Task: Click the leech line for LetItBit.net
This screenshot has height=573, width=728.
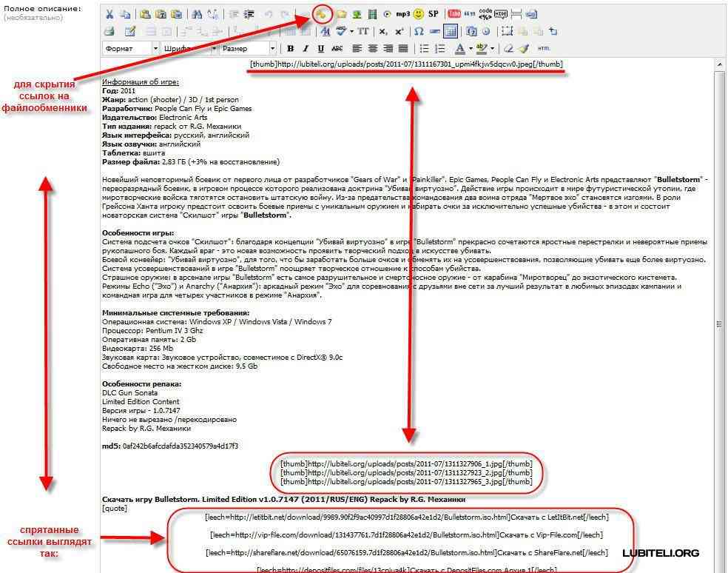Action: (x=407, y=517)
